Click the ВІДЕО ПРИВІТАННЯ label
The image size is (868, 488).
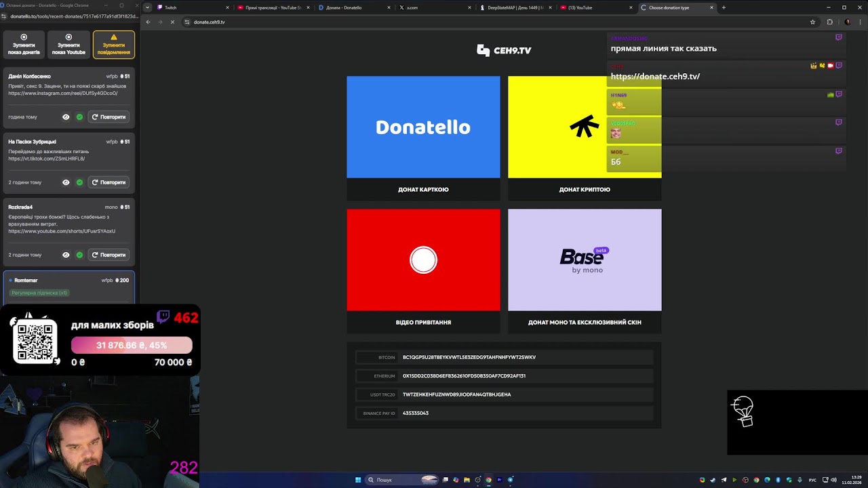[x=423, y=323]
